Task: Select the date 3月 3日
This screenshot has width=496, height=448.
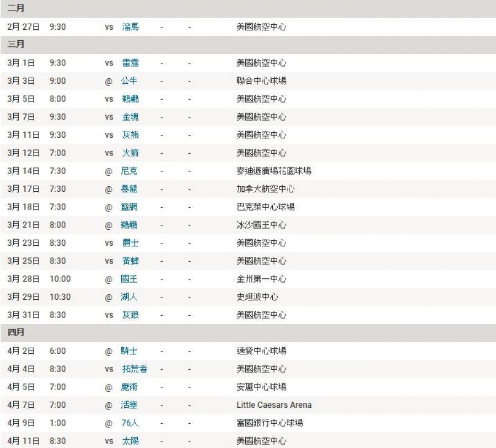Action: coord(21,81)
